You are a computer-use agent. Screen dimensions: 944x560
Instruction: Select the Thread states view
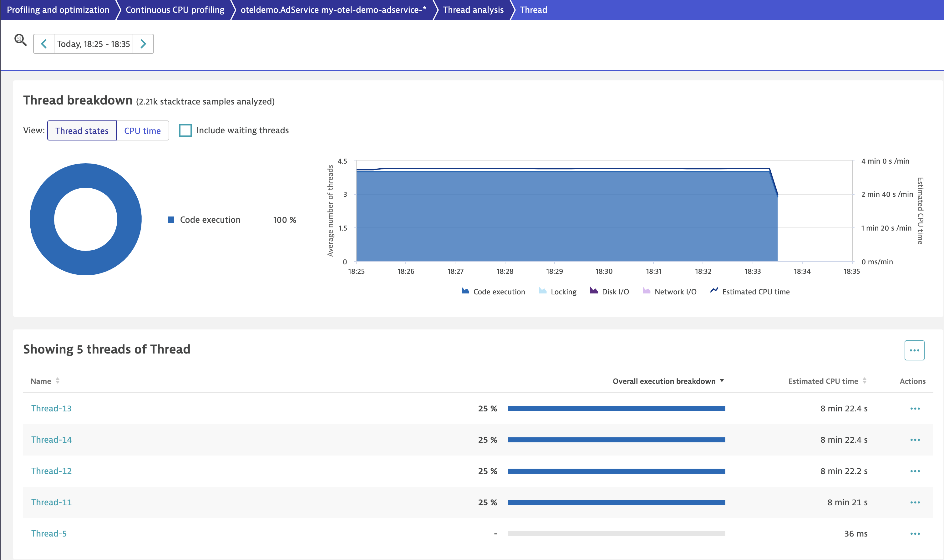[82, 131]
